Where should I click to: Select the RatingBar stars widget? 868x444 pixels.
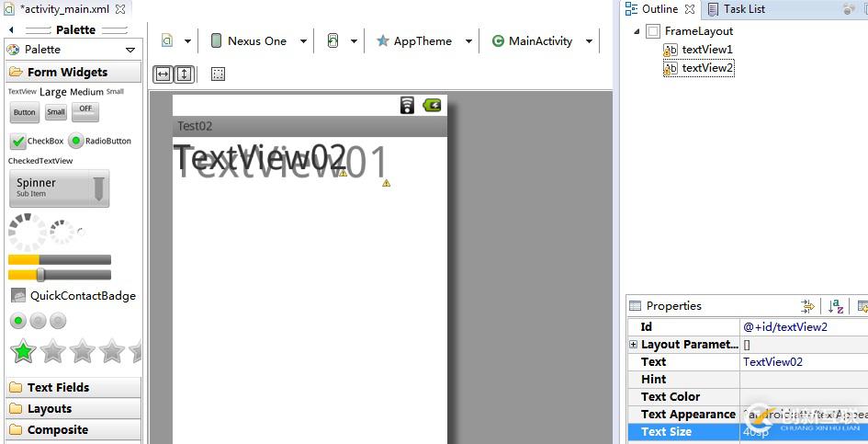pos(75,351)
